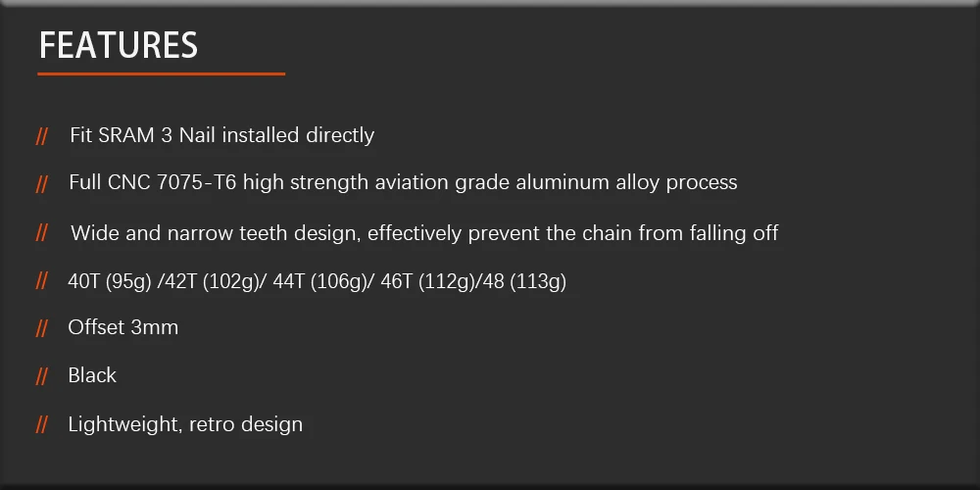980x490 pixels.
Task: Click the FEATURES heading
Action: [x=119, y=45]
